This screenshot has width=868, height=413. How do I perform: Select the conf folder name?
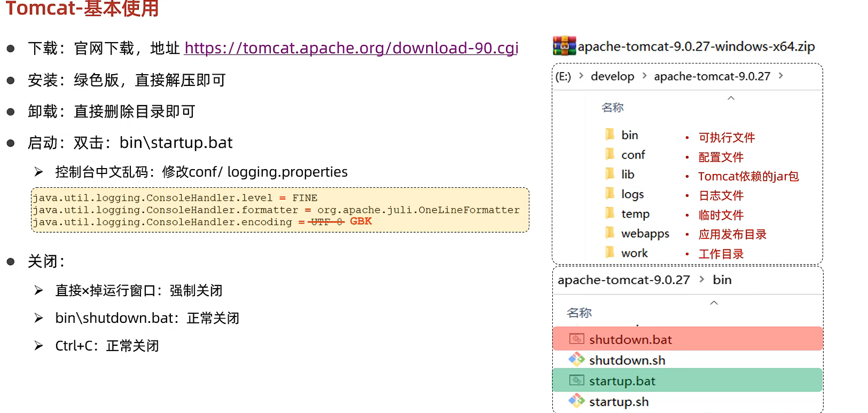[x=634, y=155]
